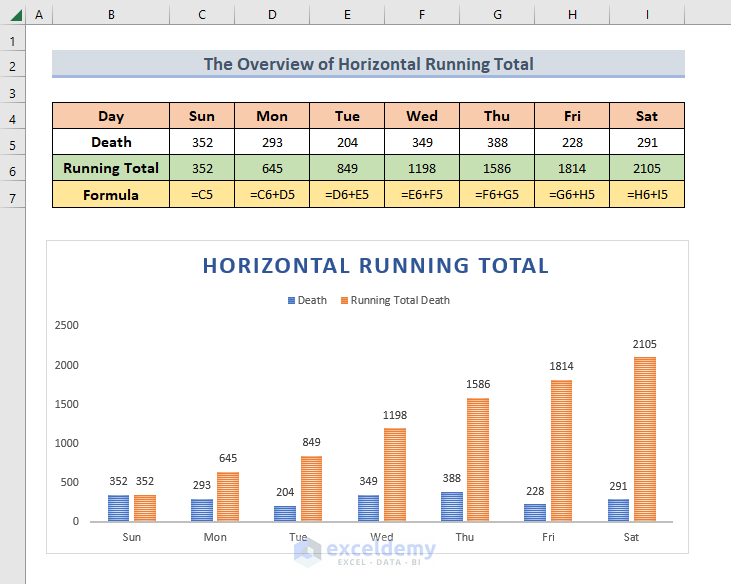
Task: Click the title cell 'The Overview of Horizontal Running Total'
Action: click(368, 64)
